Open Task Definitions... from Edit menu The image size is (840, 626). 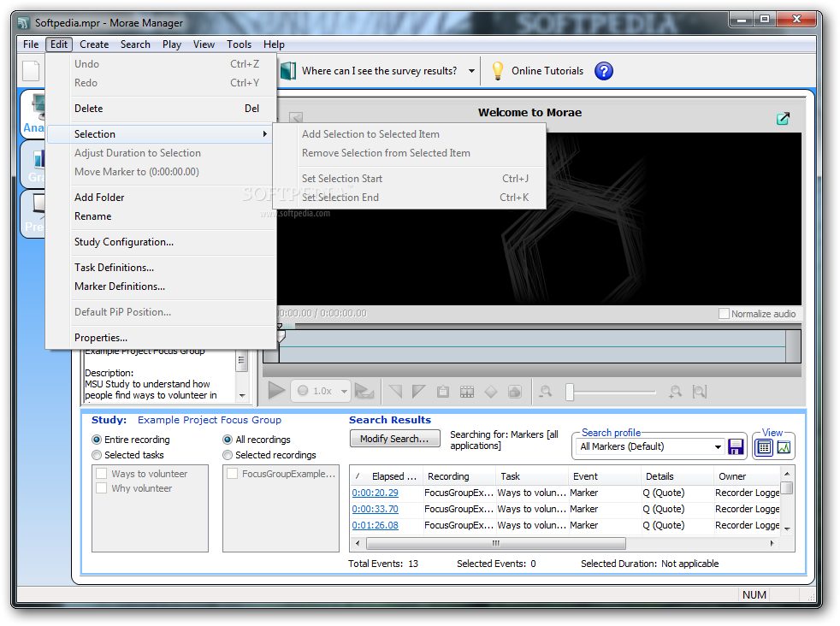pyautogui.click(x=161, y=268)
